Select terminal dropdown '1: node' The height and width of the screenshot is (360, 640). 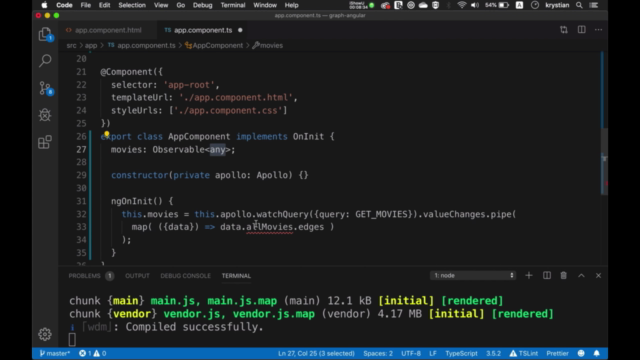pos(473,276)
